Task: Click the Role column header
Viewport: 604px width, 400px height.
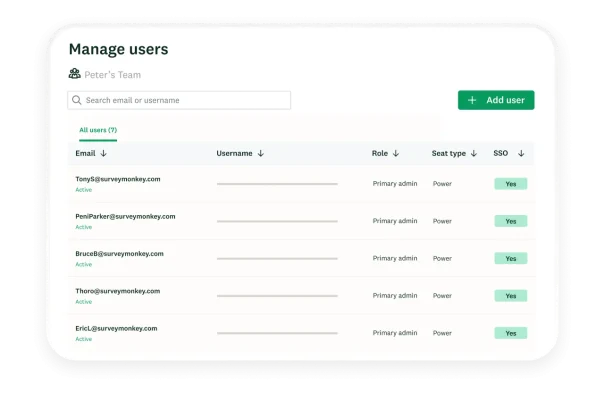Action: [379, 153]
